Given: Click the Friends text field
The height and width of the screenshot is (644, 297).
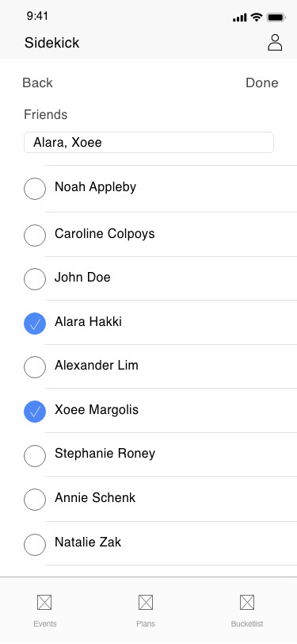Looking at the screenshot, I should click(149, 143).
